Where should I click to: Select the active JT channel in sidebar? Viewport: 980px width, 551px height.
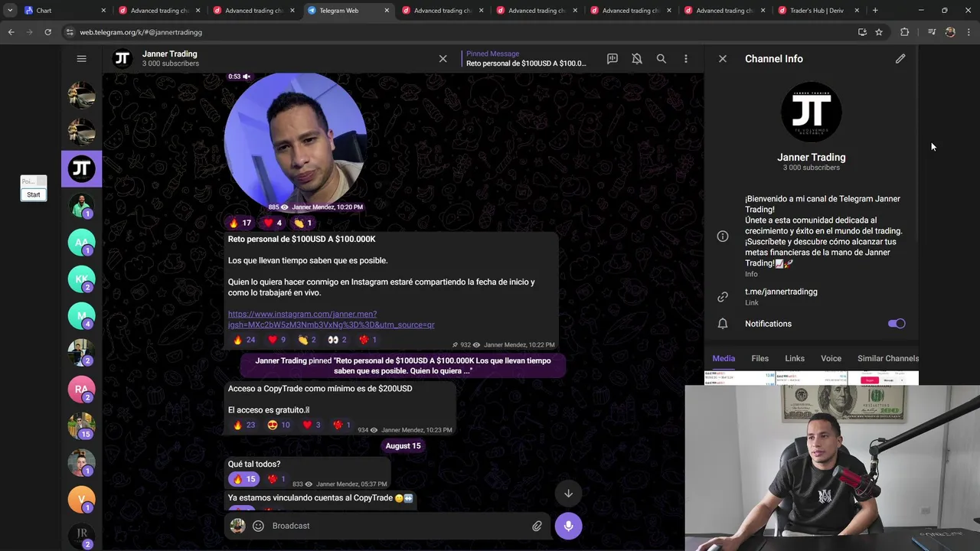[81, 169]
